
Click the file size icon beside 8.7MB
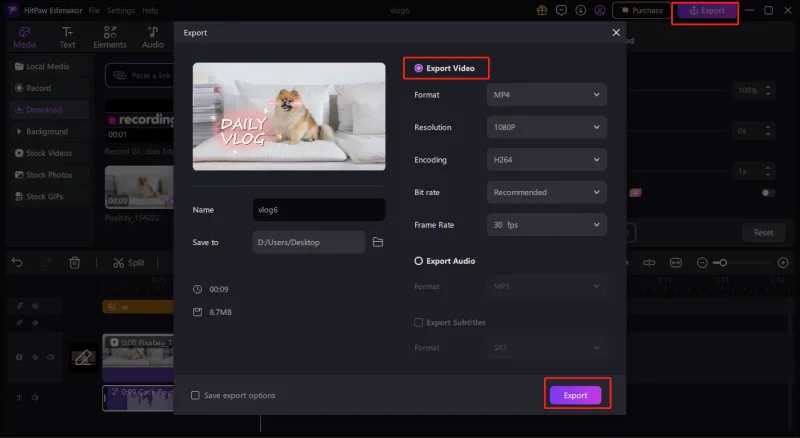[x=197, y=312]
